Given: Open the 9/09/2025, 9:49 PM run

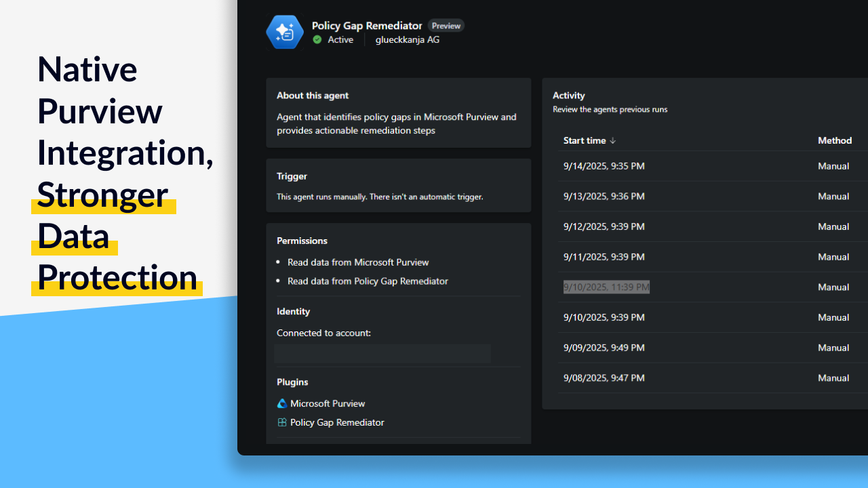Looking at the screenshot, I should coord(604,348).
